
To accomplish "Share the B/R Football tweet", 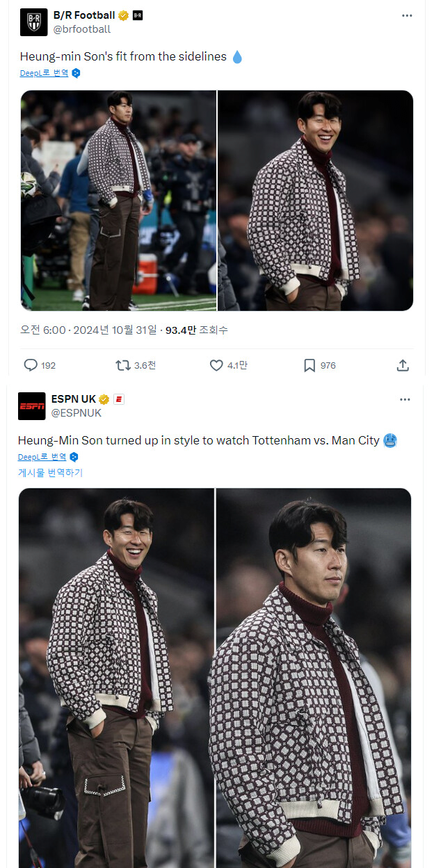I will tap(403, 365).
